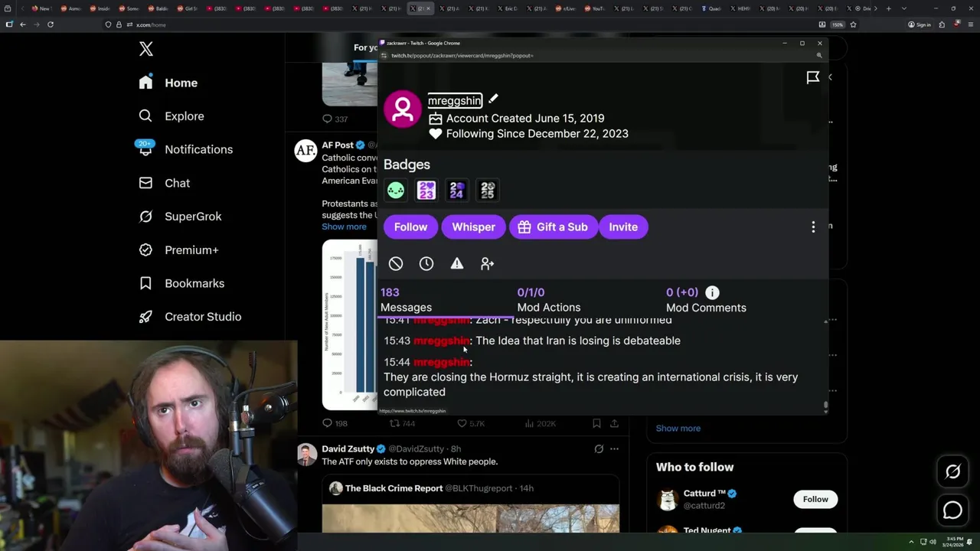Click the zoom magnifier in the popout address bar

click(819, 56)
